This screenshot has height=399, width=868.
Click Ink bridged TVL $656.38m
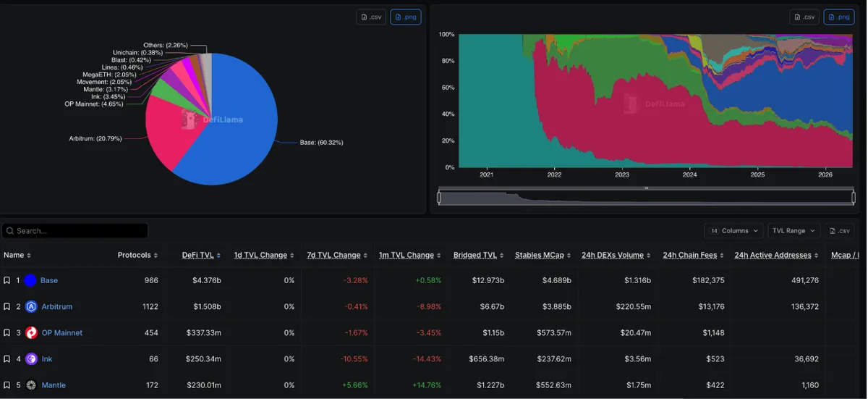[486, 359]
